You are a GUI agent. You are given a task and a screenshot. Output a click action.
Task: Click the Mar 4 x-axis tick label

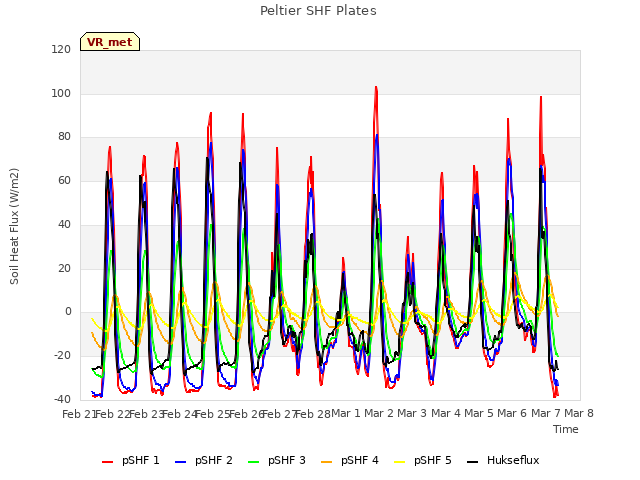pyautogui.click(x=446, y=414)
